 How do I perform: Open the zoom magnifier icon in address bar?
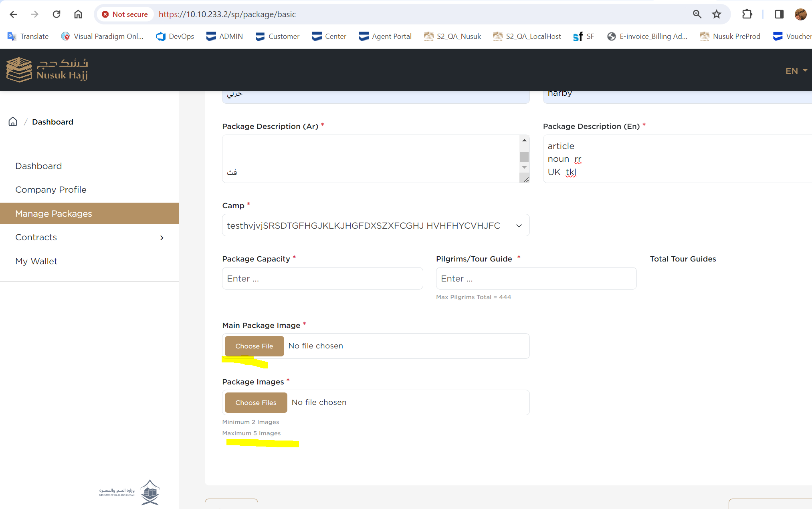click(x=697, y=14)
